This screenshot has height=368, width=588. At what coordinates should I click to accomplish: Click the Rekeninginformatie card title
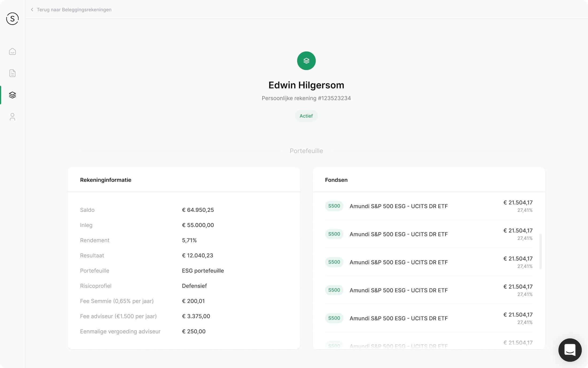tap(106, 180)
